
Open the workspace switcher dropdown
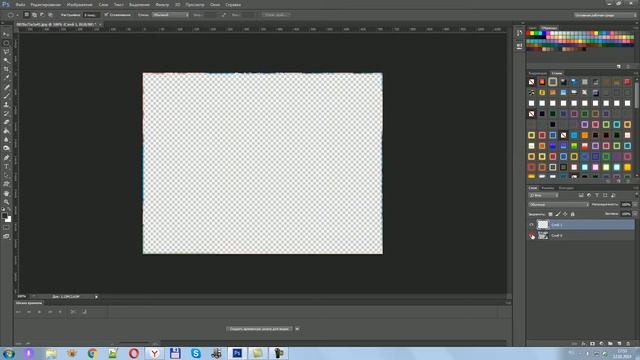click(605, 15)
